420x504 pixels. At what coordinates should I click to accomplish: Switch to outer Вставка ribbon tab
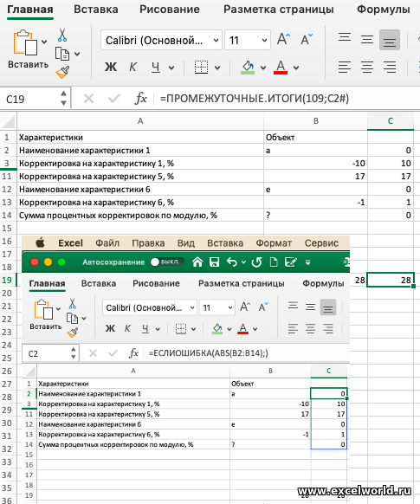pyautogui.click(x=96, y=10)
